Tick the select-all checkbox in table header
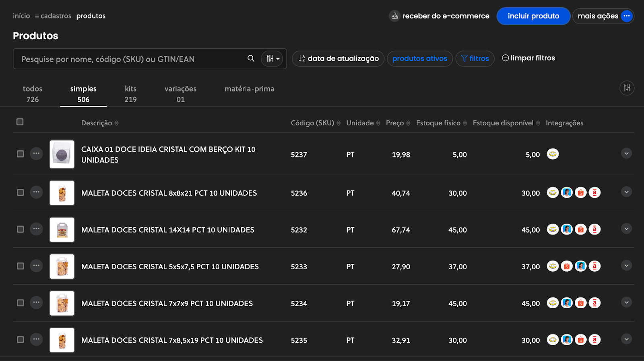 click(x=20, y=122)
